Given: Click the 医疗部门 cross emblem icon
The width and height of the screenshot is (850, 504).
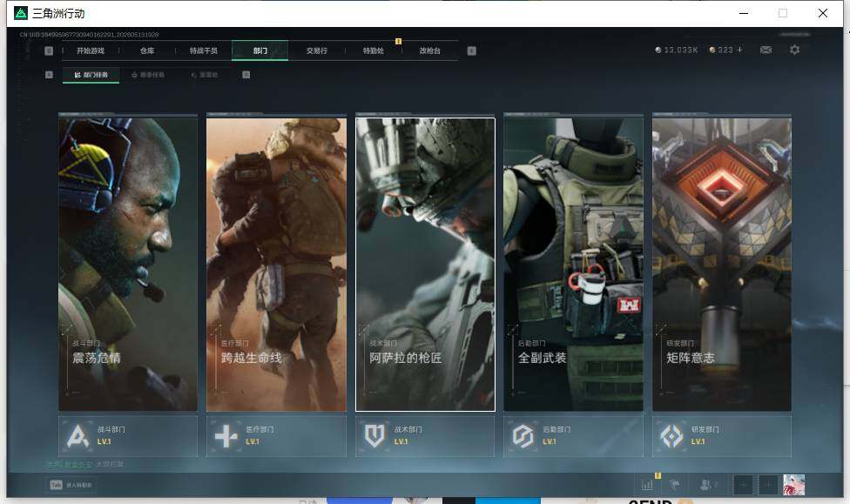Looking at the screenshot, I should 226,436.
